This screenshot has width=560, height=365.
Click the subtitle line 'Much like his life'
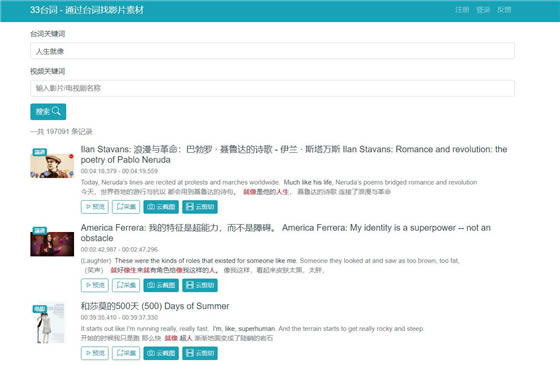point(308,182)
